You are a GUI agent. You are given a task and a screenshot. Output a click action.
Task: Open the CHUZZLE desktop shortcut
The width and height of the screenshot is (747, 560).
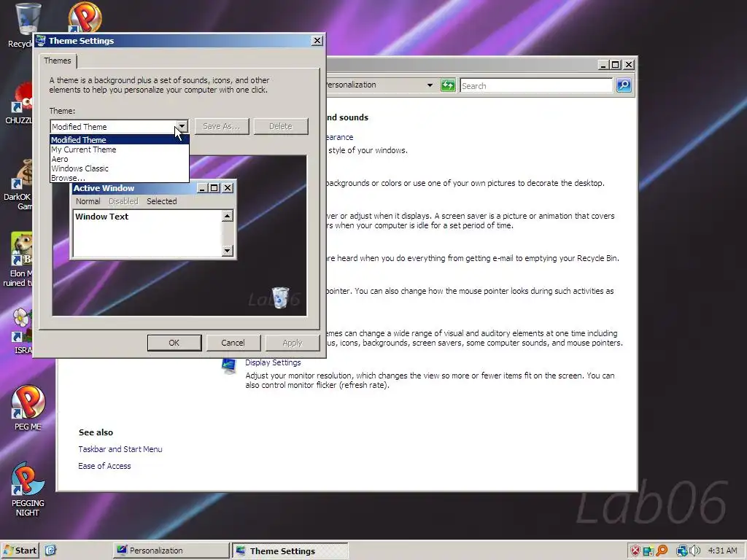pyautogui.click(x=19, y=102)
